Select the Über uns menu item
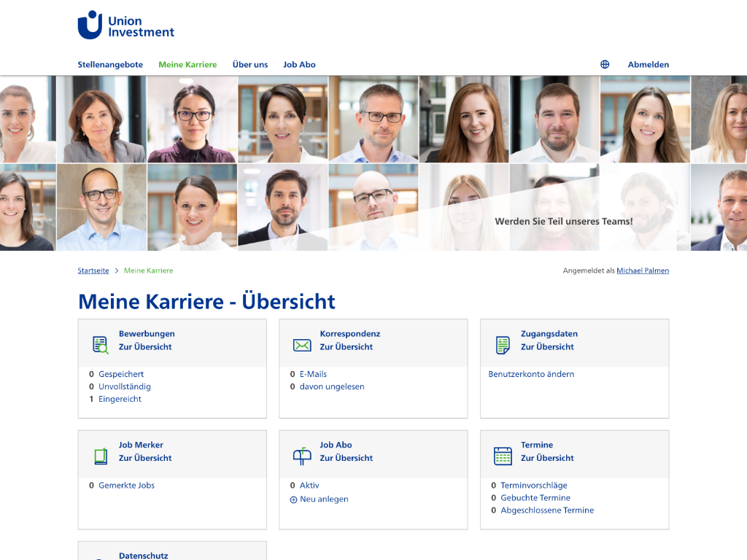 pos(250,64)
